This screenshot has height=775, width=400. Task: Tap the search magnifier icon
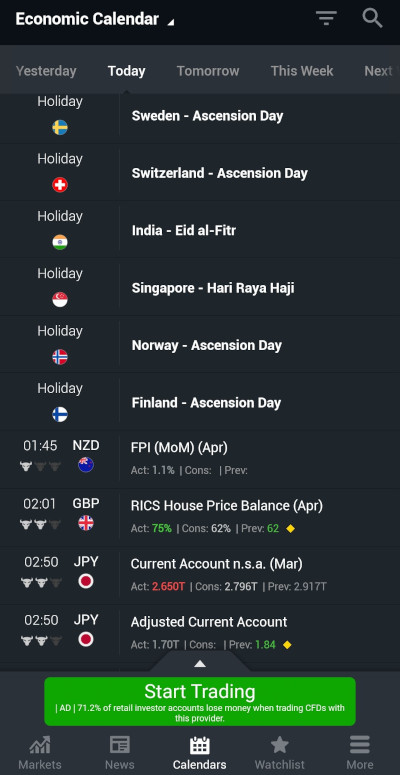pyautogui.click(x=372, y=18)
